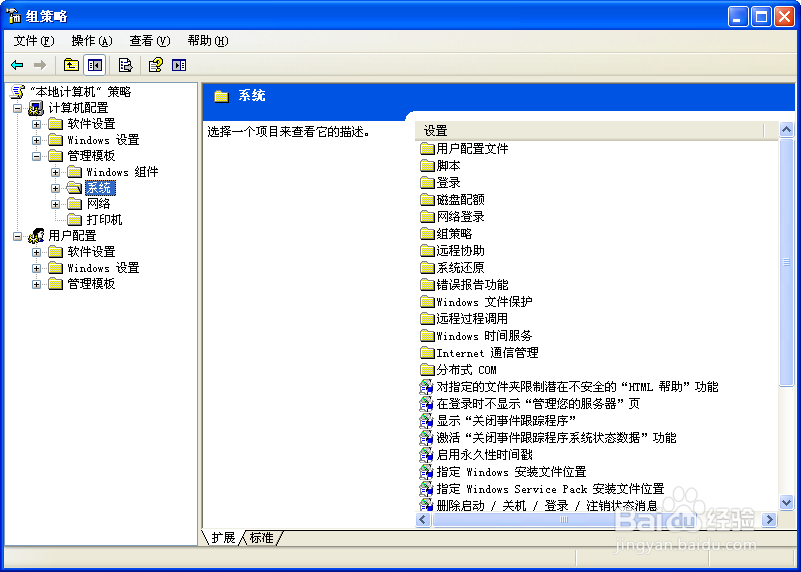This screenshot has width=801, height=572.
Task: Expand the 系统 tree node
Action: coord(56,188)
